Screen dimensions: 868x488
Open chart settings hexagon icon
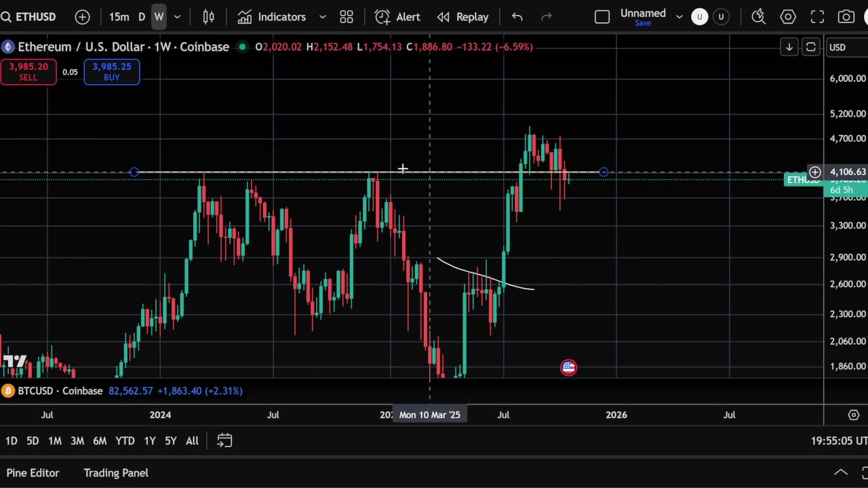(x=788, y=17)
